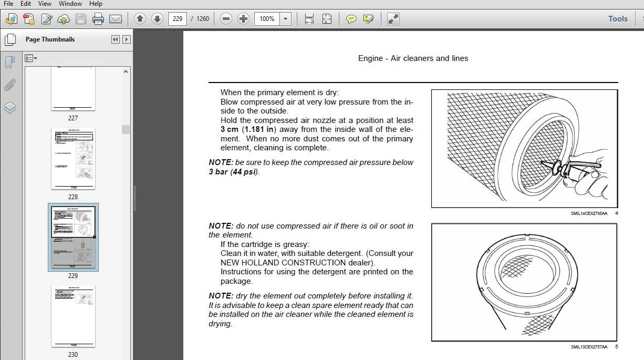Select the page 227 thumbnail
Screen dimensions: 644x360
point(73,89)
